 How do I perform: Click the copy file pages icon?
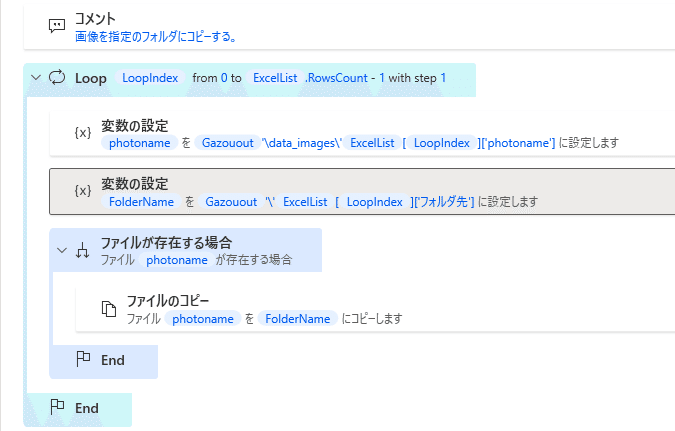[108, 309]
